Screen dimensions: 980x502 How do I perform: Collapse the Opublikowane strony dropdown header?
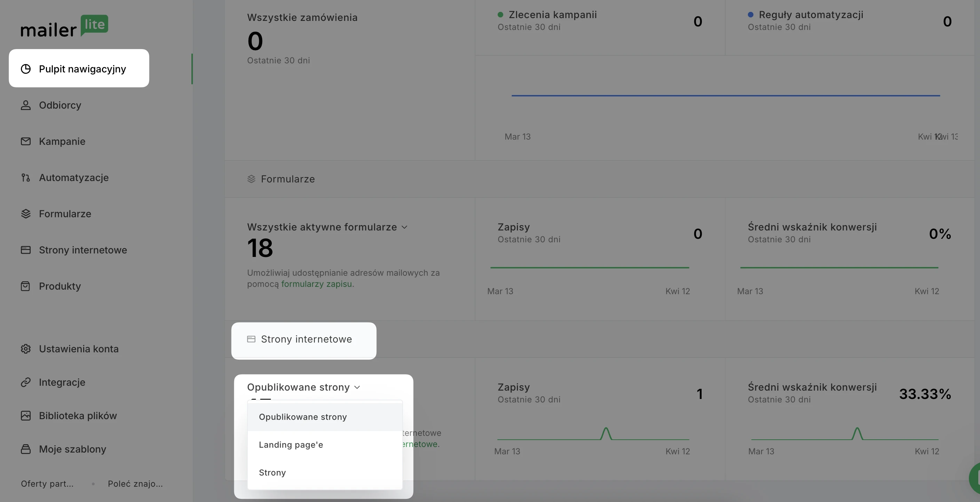coord(303,387)
